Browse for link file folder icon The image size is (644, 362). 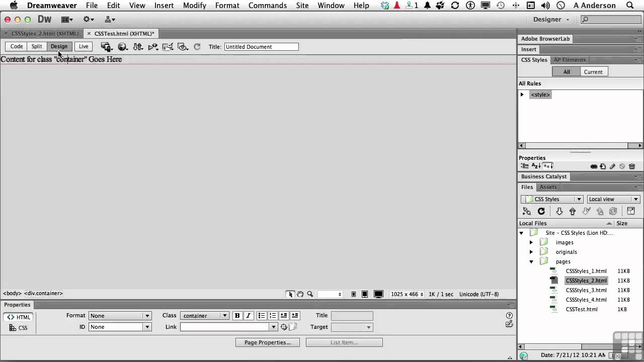pos(293,327)
